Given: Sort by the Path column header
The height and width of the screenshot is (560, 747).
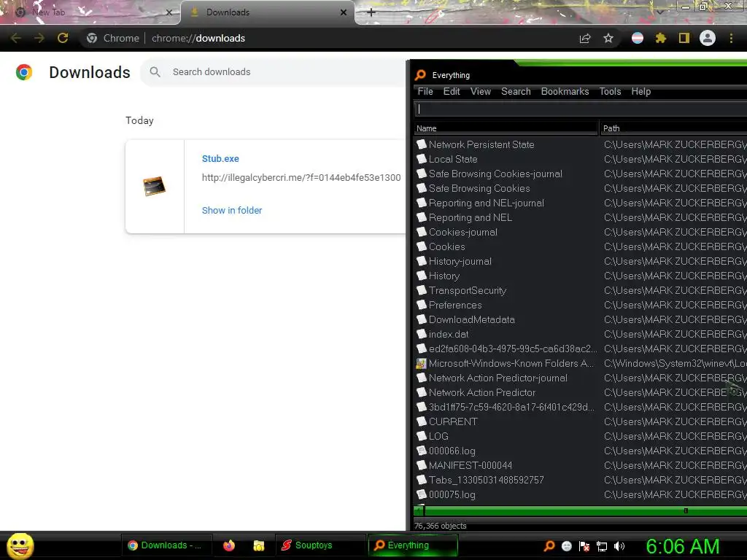Looking at the screenshot, I should 673,128.
